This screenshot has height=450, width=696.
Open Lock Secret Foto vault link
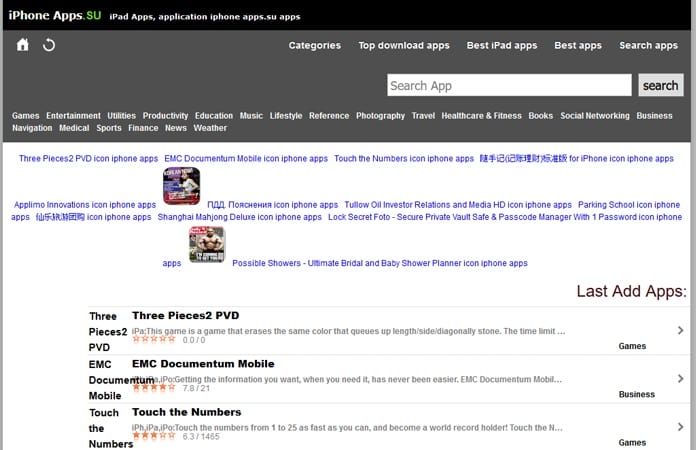click(x=505, y=217)
